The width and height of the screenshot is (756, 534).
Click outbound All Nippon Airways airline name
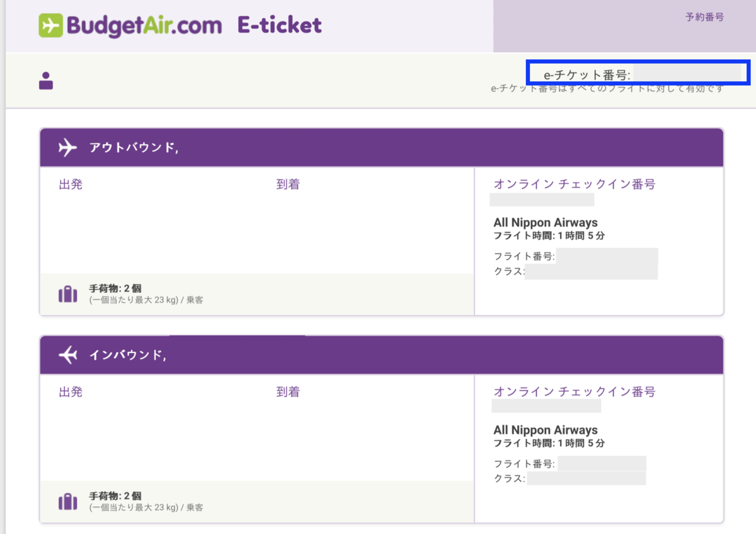pyautogui.click(x=546, y=222)
